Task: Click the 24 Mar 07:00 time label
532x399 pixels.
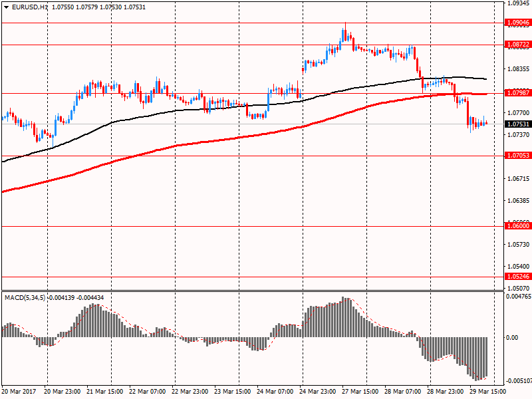Action: coord(275,391)
